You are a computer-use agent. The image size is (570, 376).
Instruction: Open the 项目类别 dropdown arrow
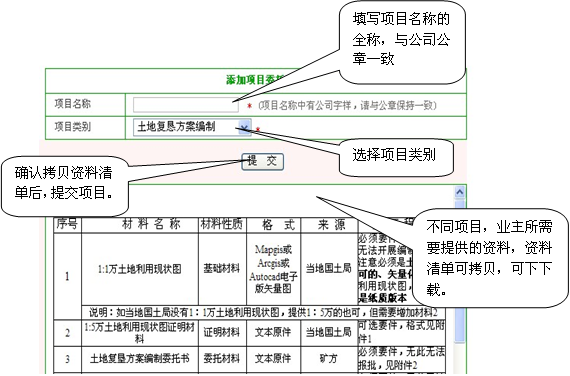[x=245, y=127]
